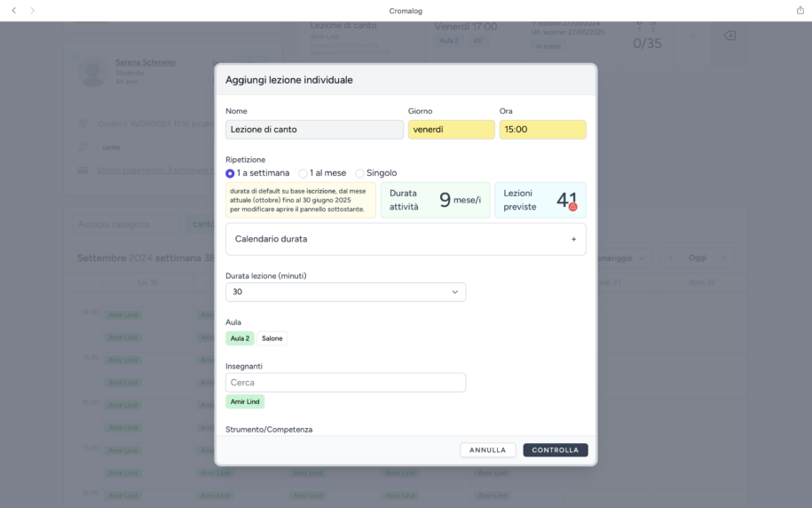812x508 pixels.
Task: Click the Ora field showing 15:00
Action: pyautogui.click(x=542, y=130)
